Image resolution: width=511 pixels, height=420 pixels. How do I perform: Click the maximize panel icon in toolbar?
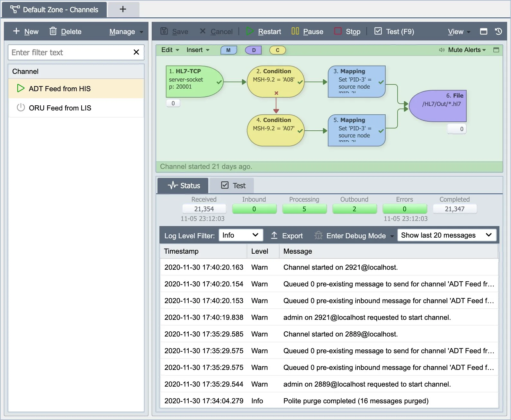tap(483, 31)
